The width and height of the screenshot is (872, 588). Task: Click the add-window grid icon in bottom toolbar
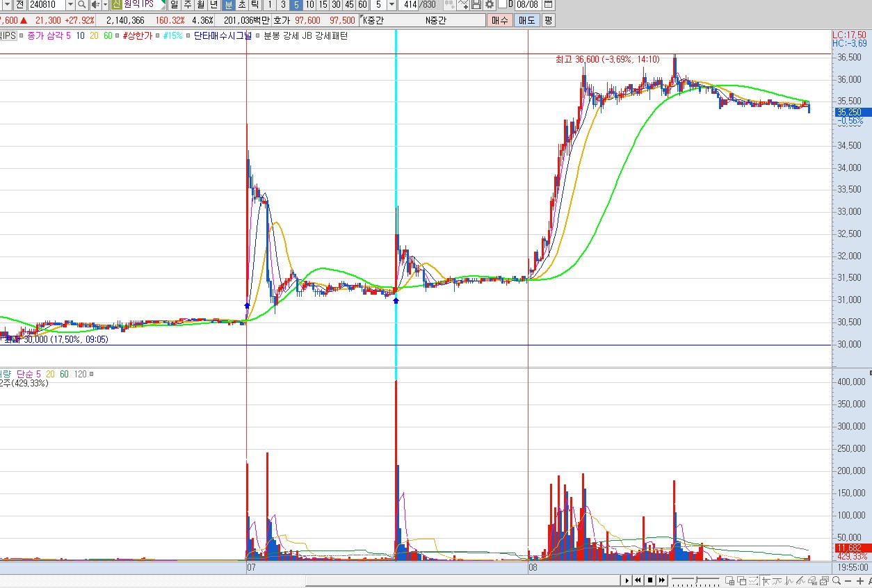(x=730, y=581)
